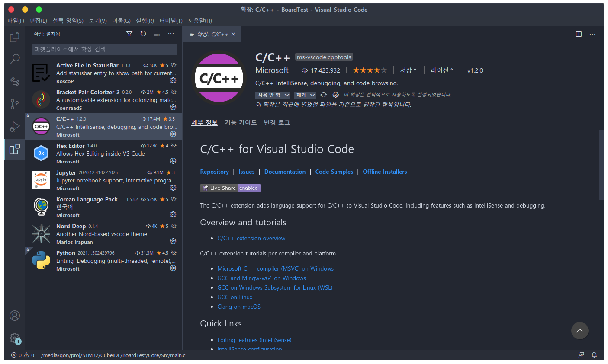
Task: Click the marketplace extension search field
Action: coord(104,49)
